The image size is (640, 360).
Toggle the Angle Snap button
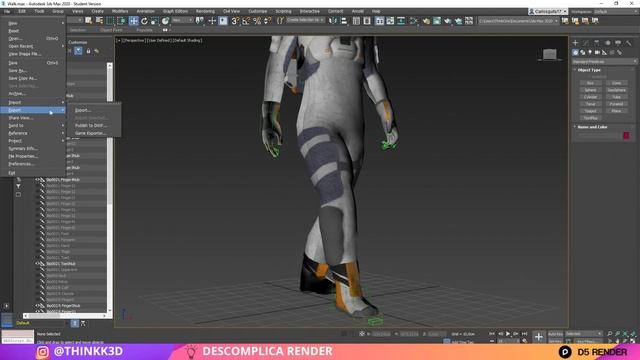pyautogui.click(x=246, y=21)
